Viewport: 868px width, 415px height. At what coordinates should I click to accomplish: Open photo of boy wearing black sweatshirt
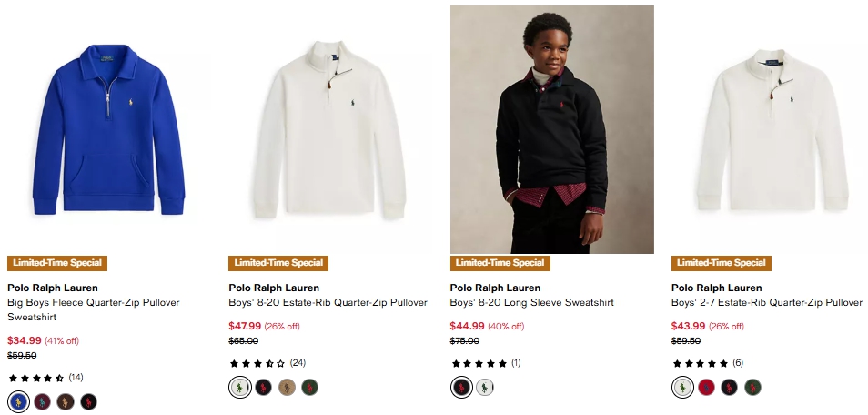click(551, 129)
